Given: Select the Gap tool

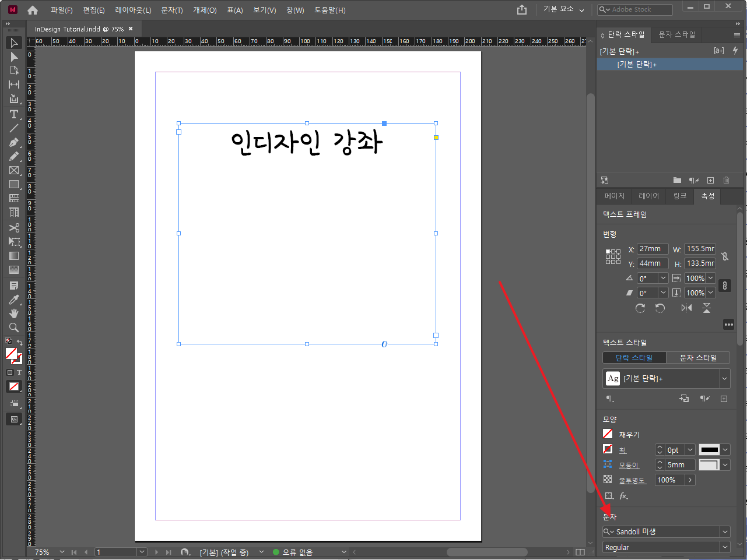Looking at the screenshot, I should (x=14, y=84).
